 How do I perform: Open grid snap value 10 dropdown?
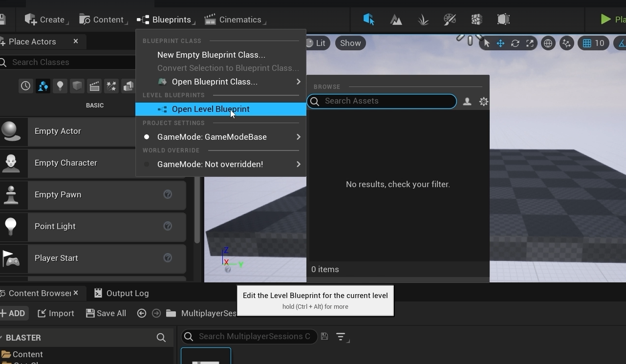599,43
